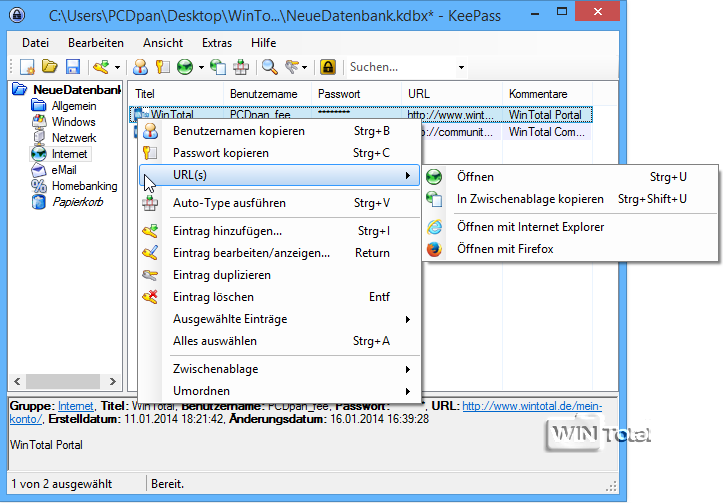Choose Eintrag hinzufügen... menu item

(279, 231)
